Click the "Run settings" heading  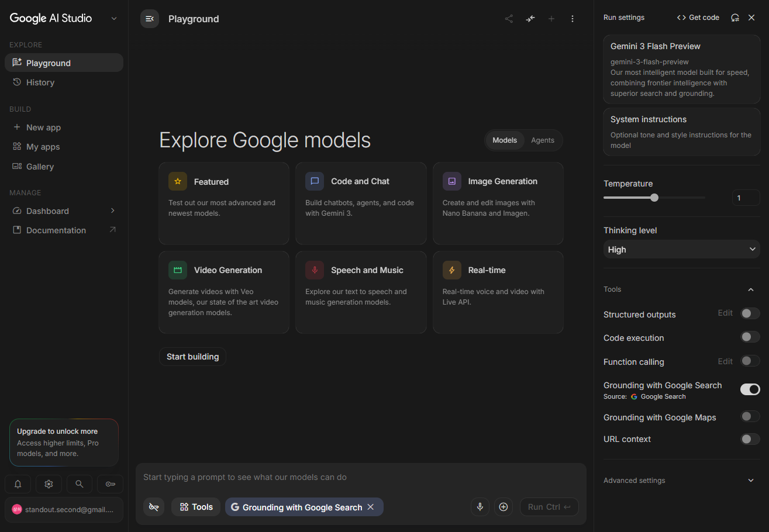pyautogui.click(x=624, y=18)
